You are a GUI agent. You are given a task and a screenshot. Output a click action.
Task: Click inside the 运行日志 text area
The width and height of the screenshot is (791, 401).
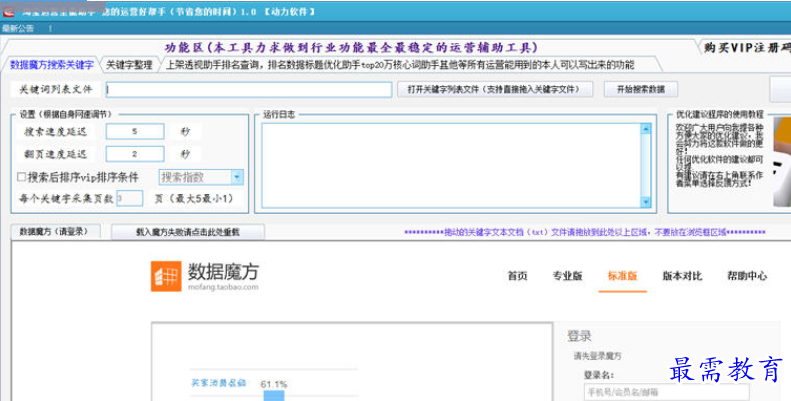click(x=451, y=165)
